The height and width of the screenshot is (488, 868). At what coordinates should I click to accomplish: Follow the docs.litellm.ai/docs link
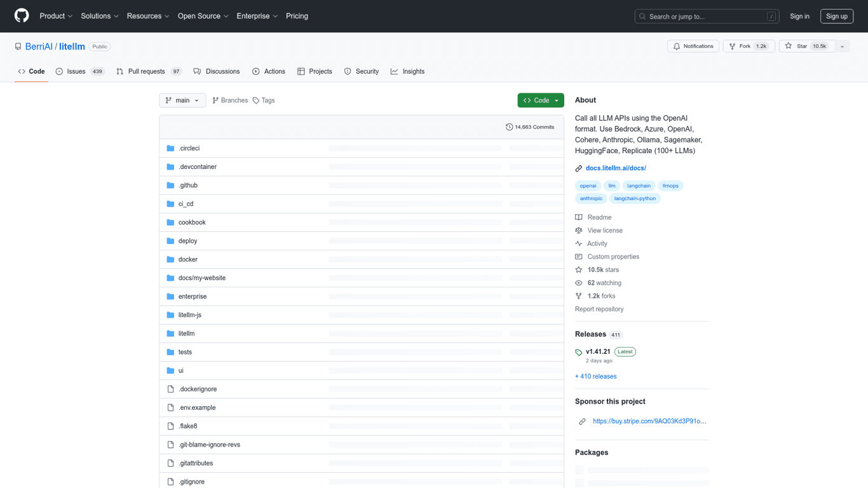click(616, 168)
